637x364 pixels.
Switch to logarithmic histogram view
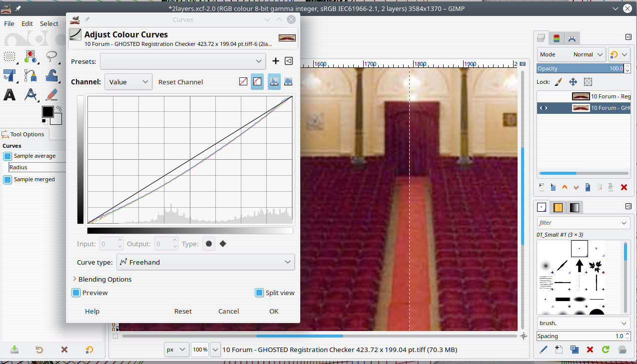point(288,82)
